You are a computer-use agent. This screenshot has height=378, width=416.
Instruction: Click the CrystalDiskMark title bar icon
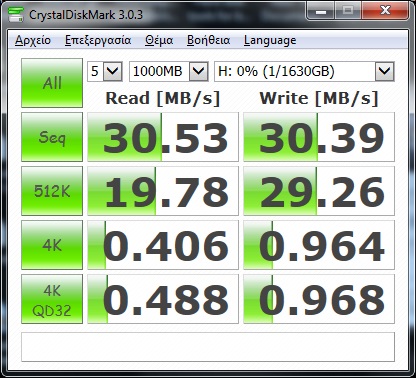(x=16, y=14)
